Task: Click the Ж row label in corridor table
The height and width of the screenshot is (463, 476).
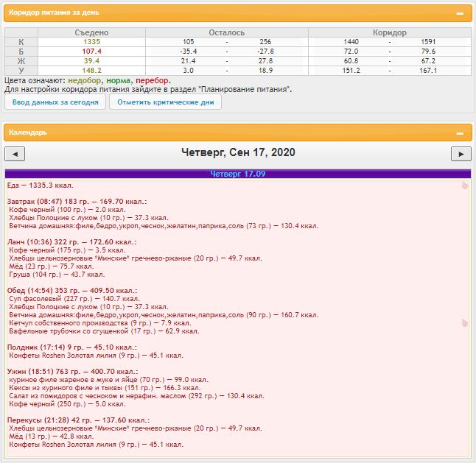Action: (21, 61)
